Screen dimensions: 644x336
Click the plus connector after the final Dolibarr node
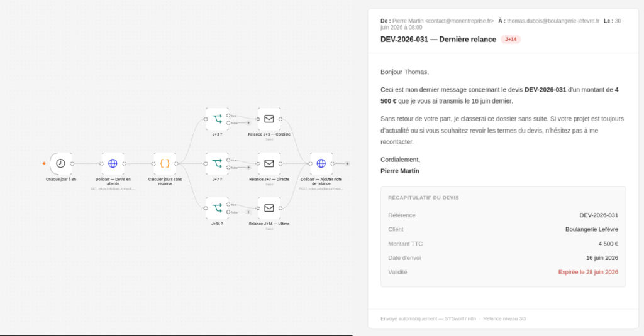coord(347,164)
